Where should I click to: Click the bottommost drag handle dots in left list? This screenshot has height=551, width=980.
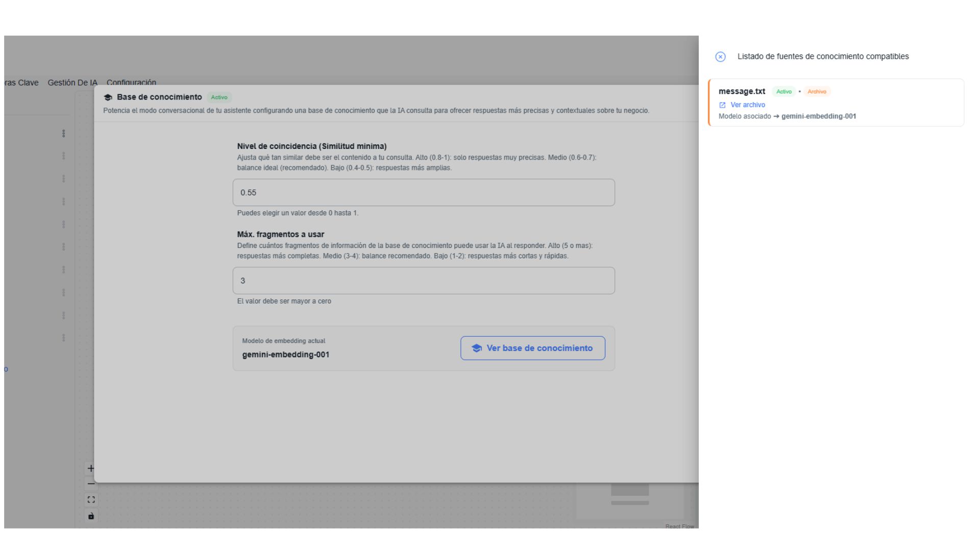(63, 338)
